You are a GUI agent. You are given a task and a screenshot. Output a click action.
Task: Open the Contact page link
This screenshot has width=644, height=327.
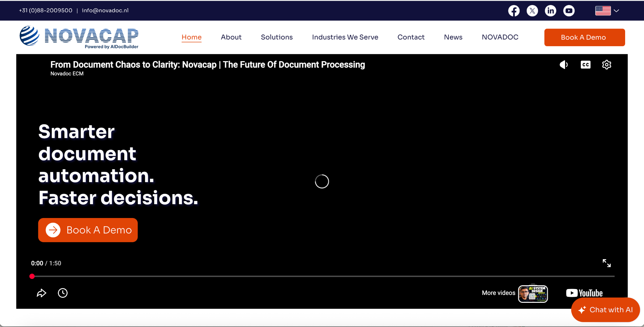click(x=411, y=37)
